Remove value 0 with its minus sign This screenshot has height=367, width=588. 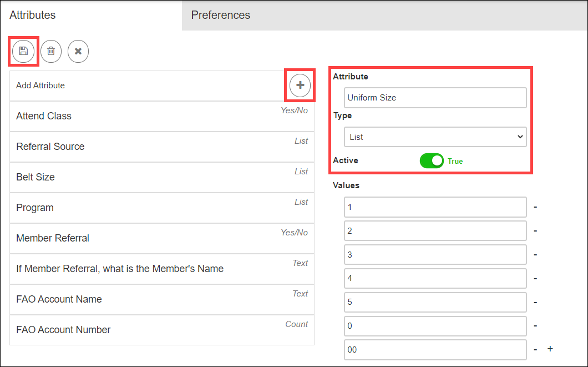click(535, 326)
